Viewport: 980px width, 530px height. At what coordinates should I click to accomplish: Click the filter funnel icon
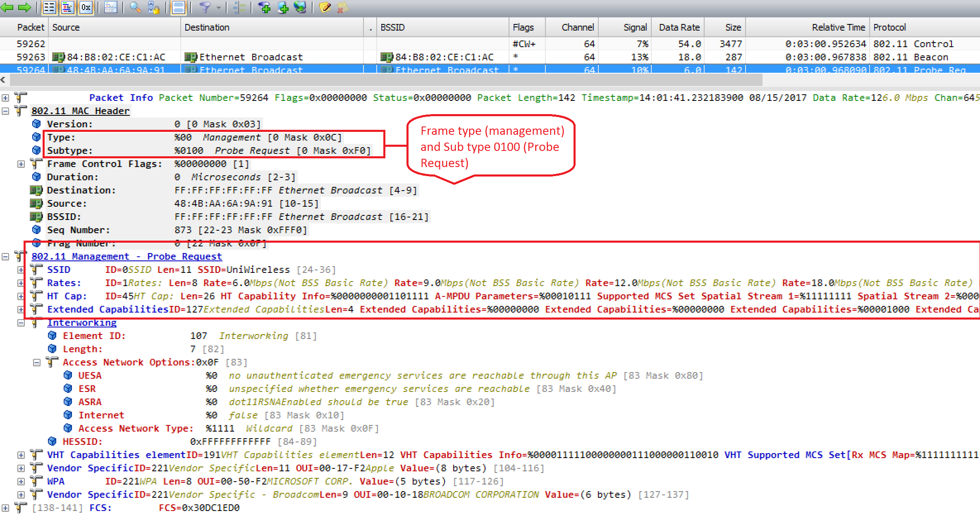[206, 7]
